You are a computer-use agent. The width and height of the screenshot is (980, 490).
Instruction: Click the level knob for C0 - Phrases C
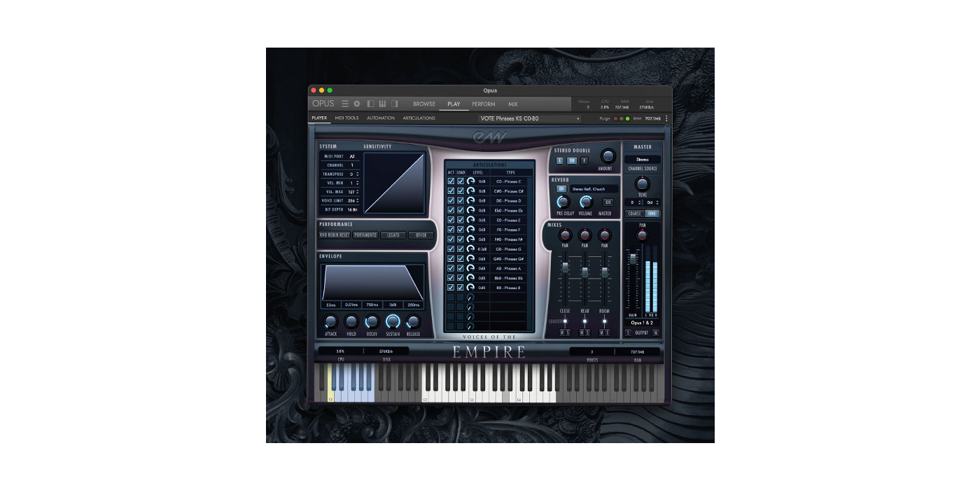pos(470,181)
